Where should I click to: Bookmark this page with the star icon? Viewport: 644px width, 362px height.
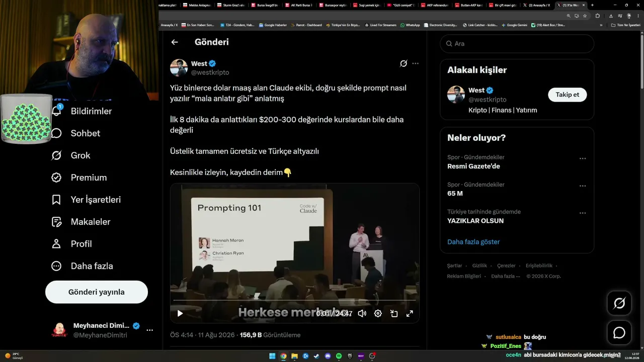585,16
